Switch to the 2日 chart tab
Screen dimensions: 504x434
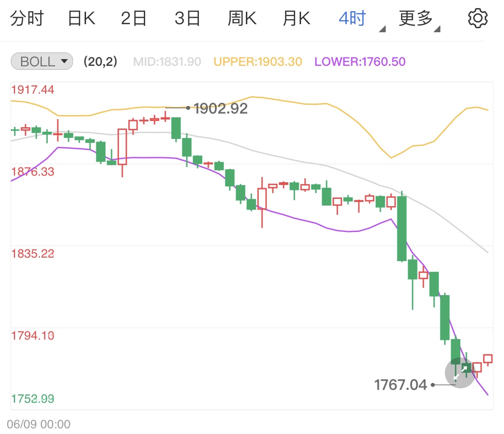(134, 18)
